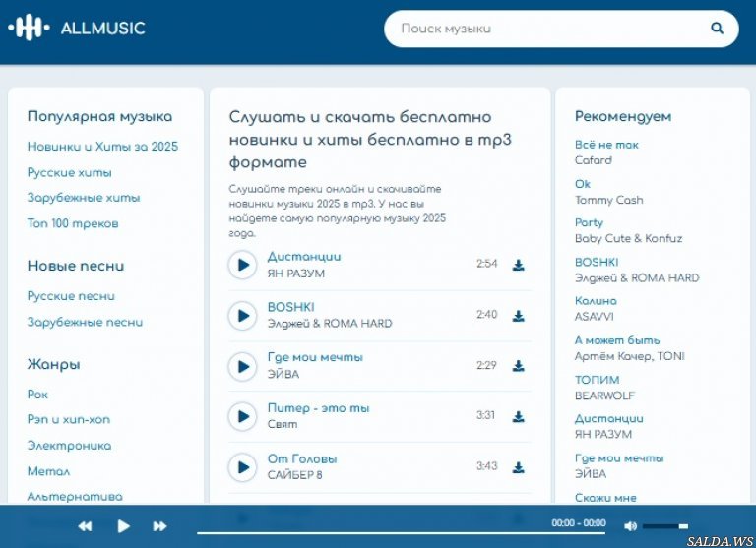Play the track Питер - это ты
Image resolution: width=756 pixels, height=548 pixels.
point(242,416)
